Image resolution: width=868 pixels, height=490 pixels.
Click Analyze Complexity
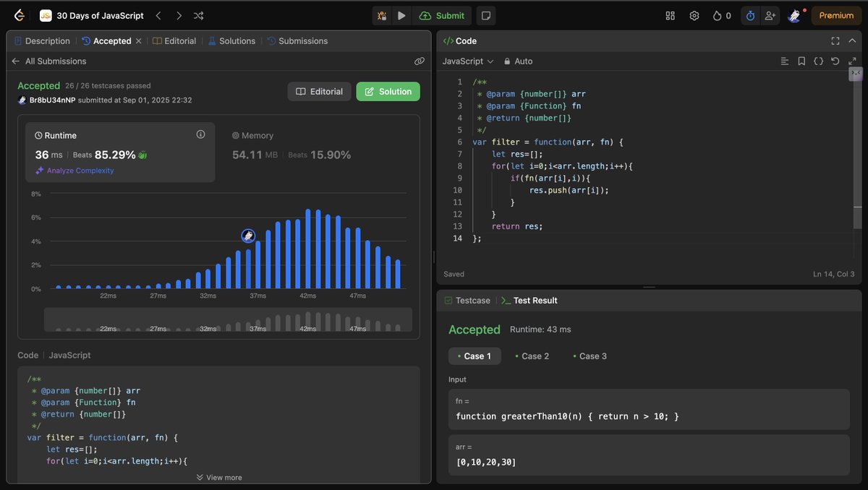point(75,171)
